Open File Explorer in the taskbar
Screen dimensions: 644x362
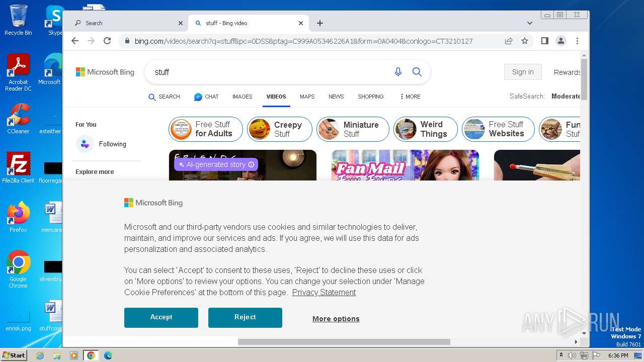(57, 355)
